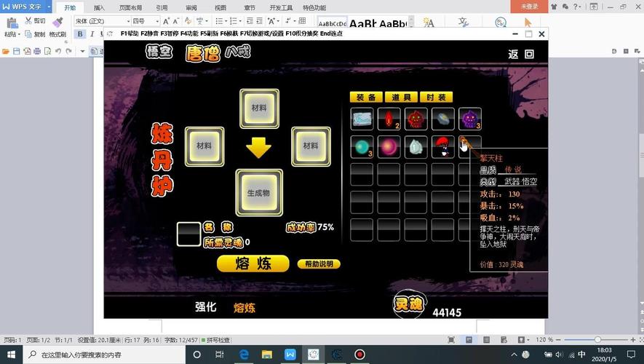Image resolution: width=644 pixels, height=364 pixels.
Task: Select the red flame item in inventory
Action: coord(389,119)
